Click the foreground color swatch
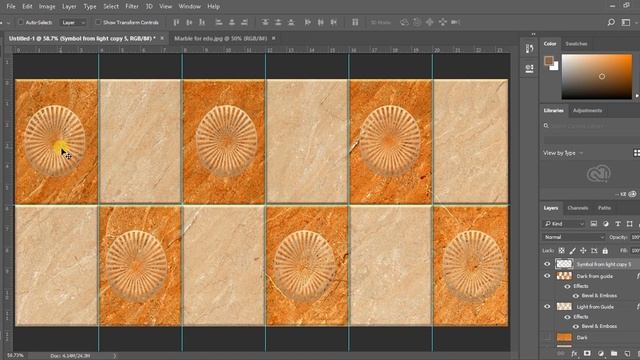Image resolution: width=640 pixels, height=360 pixels. (549, 61)
